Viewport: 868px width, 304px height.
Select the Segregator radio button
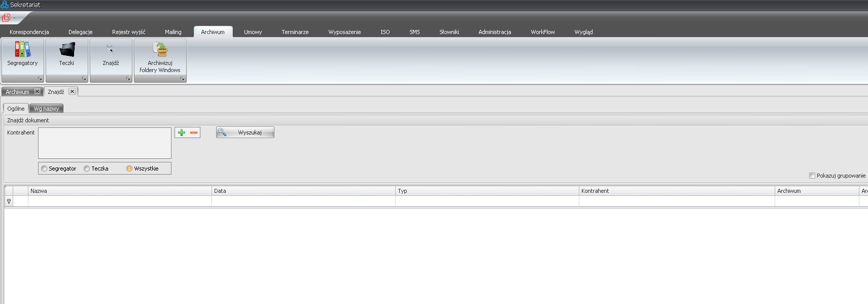tap(44, 168)
